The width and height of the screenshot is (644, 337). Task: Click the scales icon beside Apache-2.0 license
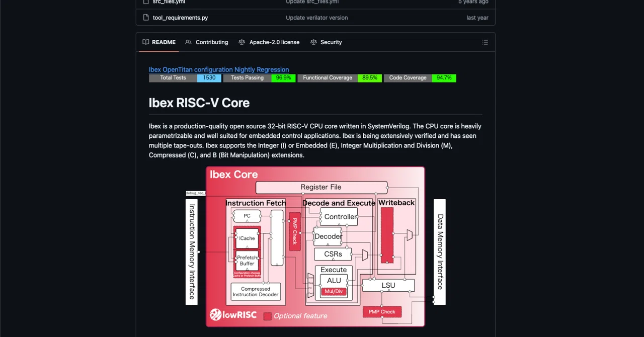(242, 42)
